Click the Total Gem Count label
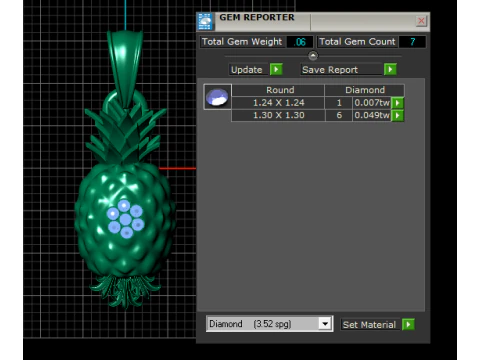The width and height of the screenshot is (480, 360). 357,42
